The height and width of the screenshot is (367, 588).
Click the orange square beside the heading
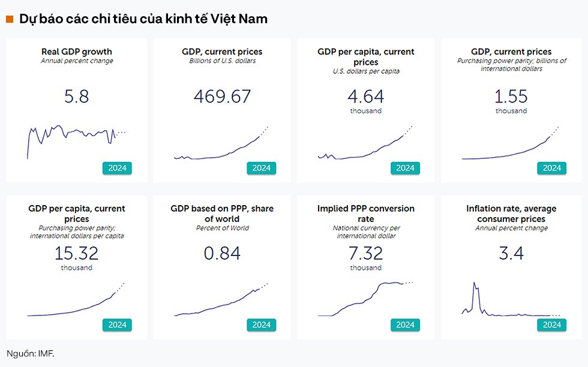[10, 19]
